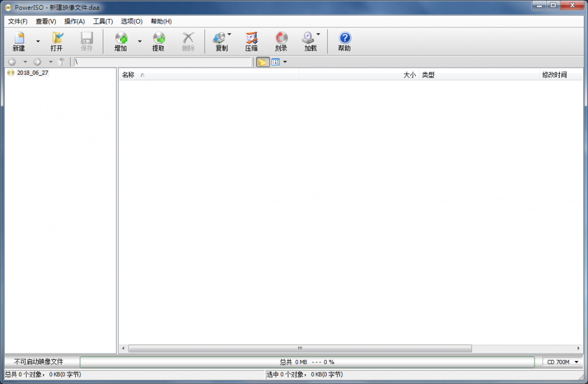Toggle the folder tree view icon
The image size is (588, 384).
pos(262,61)
